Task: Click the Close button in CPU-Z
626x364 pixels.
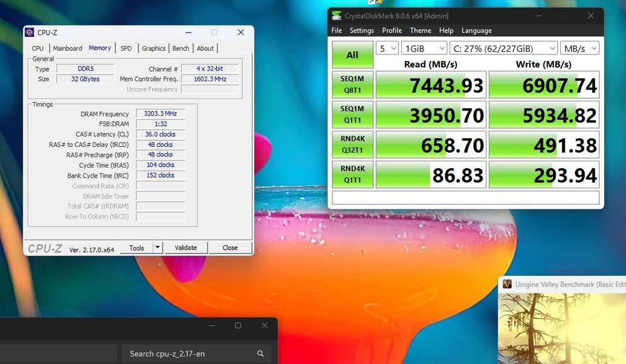Action: coord(230,248)
